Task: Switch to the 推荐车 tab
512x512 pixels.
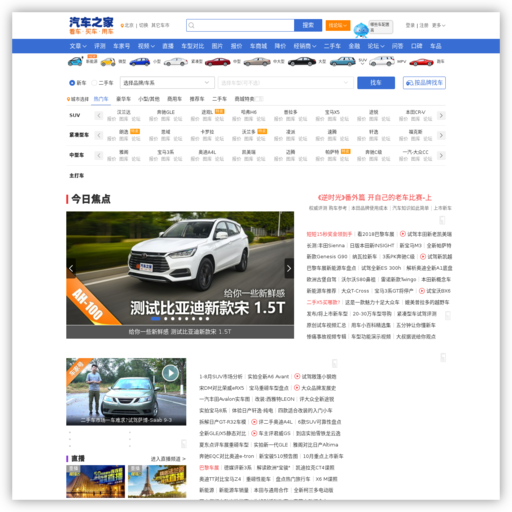Action: click(197, 99)
